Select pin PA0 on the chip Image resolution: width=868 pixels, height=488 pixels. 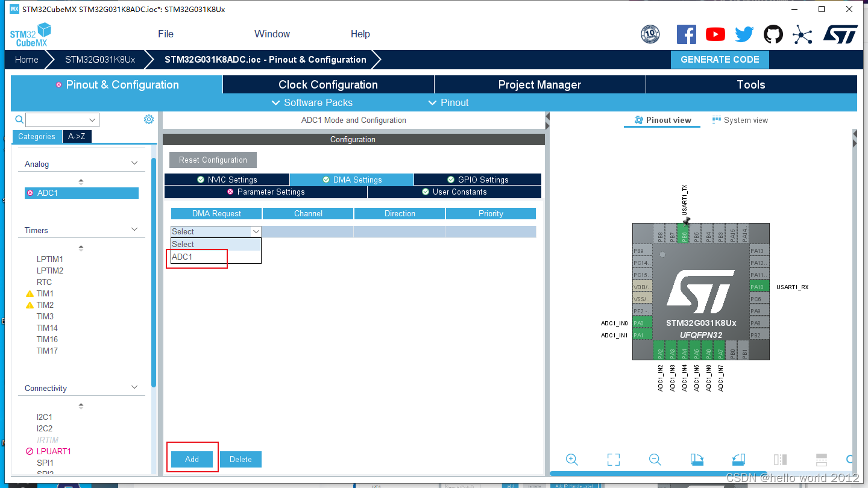click(641, 324)
